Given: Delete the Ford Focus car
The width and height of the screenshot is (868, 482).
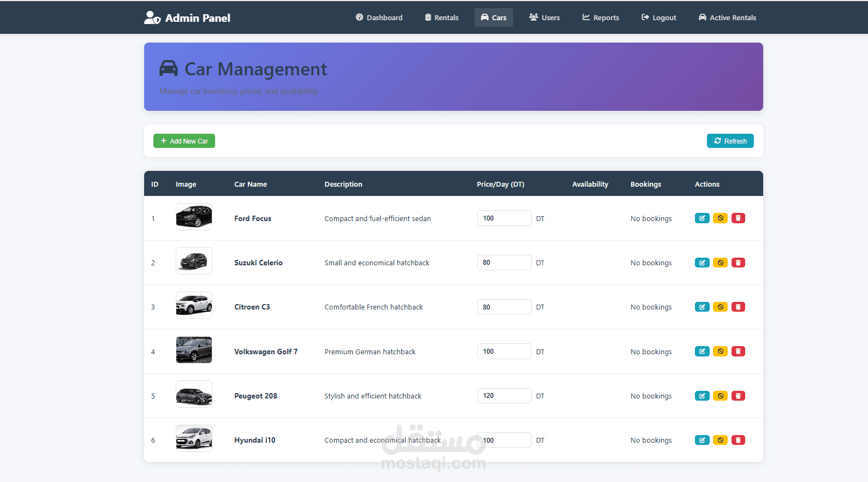Looking at the screenshot, I should pyautogui.click(x=738, y=218).
